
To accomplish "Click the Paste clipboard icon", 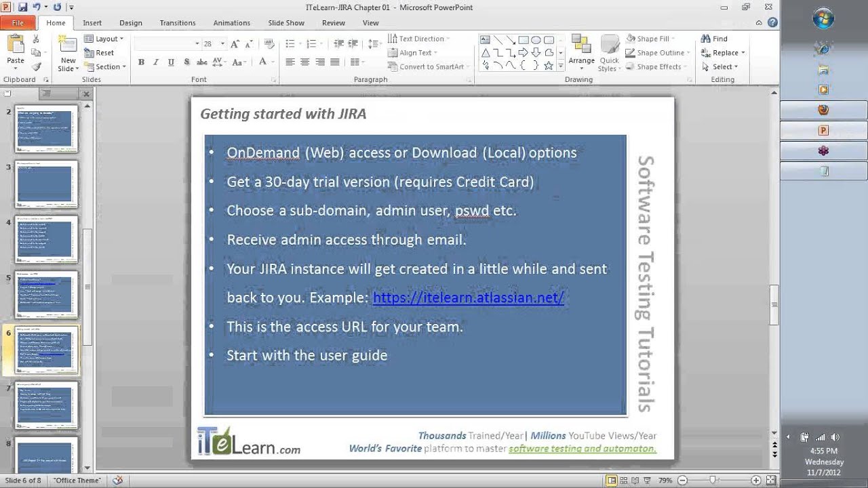I will [x=16, y=44].
